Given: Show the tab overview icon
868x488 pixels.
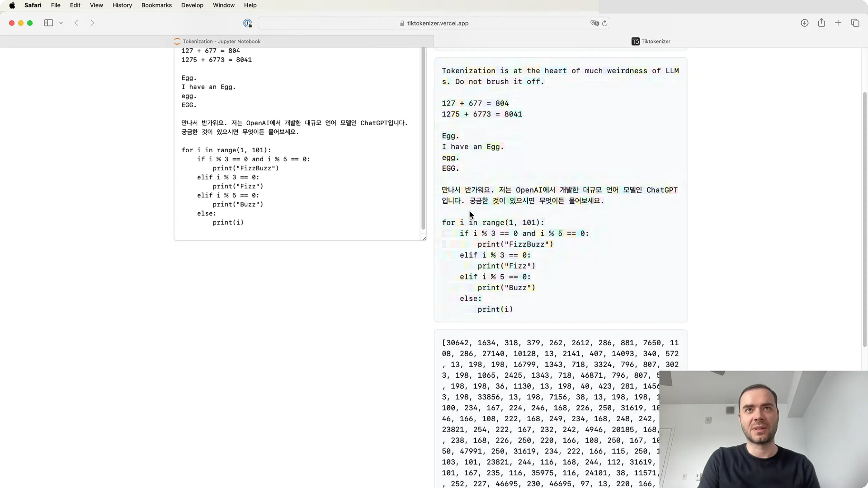Looking at the screenshot, I should coord(855,23).
